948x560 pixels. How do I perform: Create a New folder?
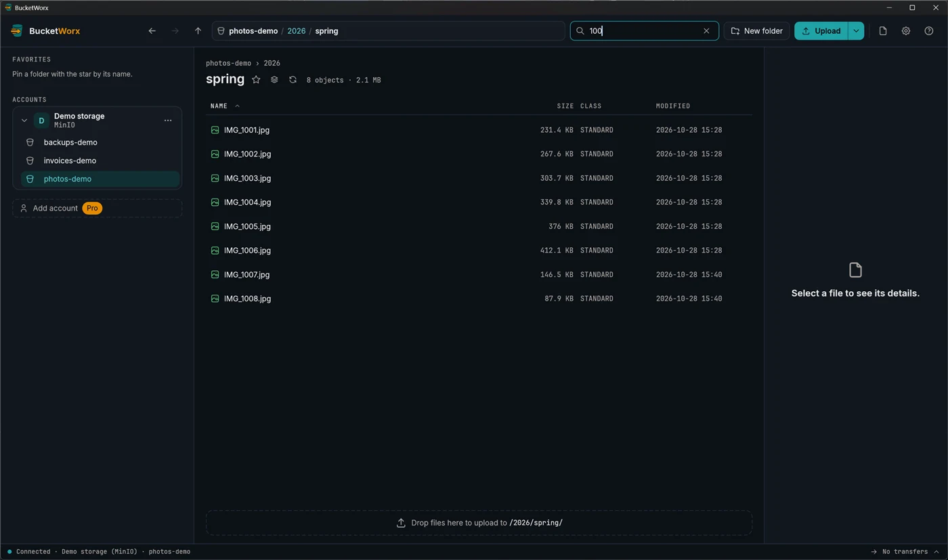click(x=756, y=31)
